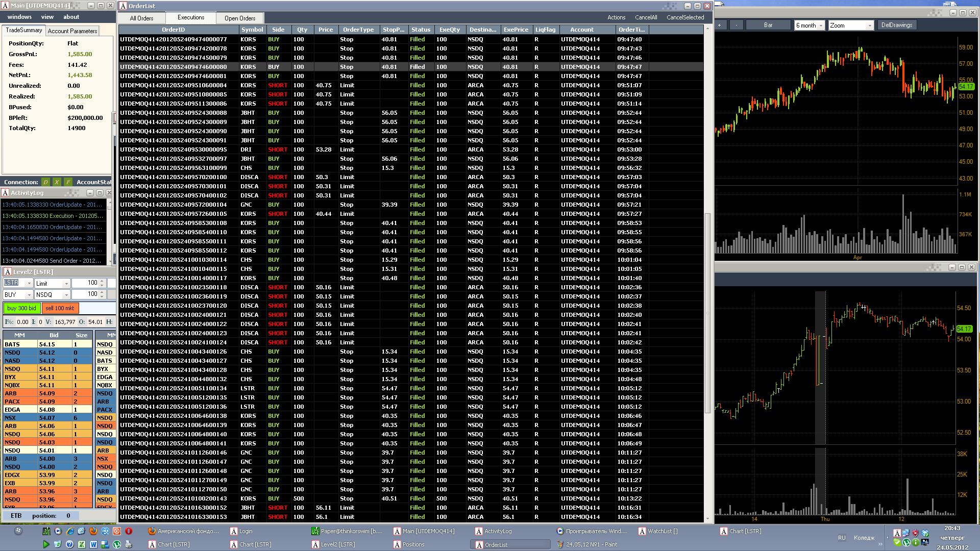Image resolution: width=980 pixels, height=551 pixels.
Task: Open the 'windows' menu in the Main window
Action: 19,17
